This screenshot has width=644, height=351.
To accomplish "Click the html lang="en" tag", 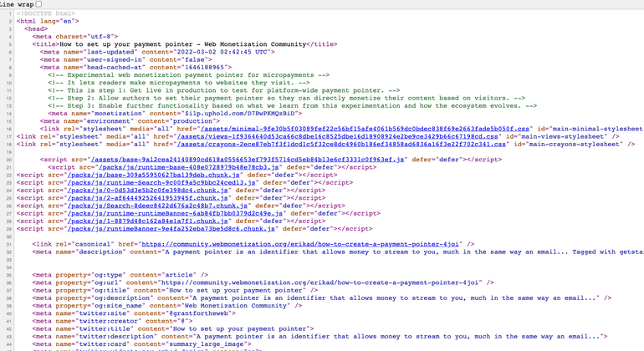I will pos(48,22).
